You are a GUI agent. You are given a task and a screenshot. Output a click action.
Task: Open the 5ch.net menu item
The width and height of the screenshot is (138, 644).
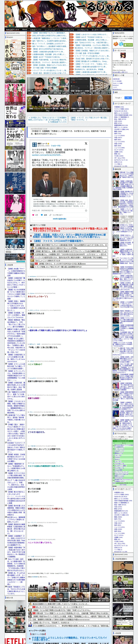pos(112,30)
